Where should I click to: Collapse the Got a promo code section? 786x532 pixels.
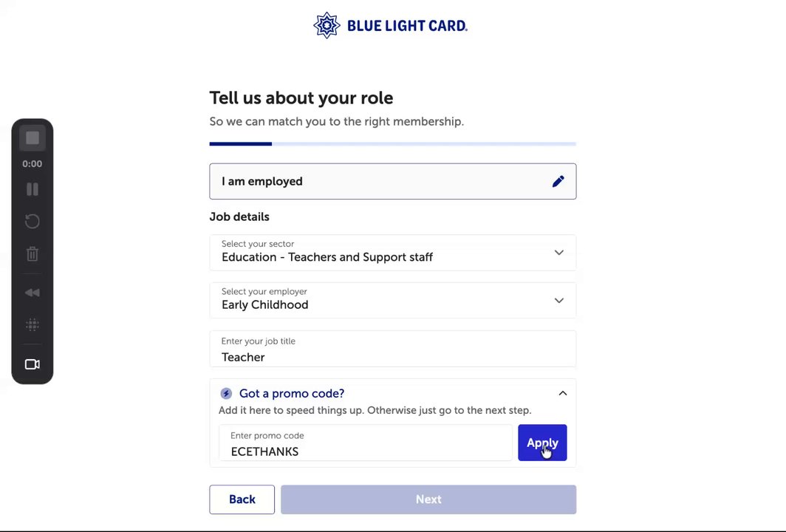pyautogui.click(x=563, y=393)
